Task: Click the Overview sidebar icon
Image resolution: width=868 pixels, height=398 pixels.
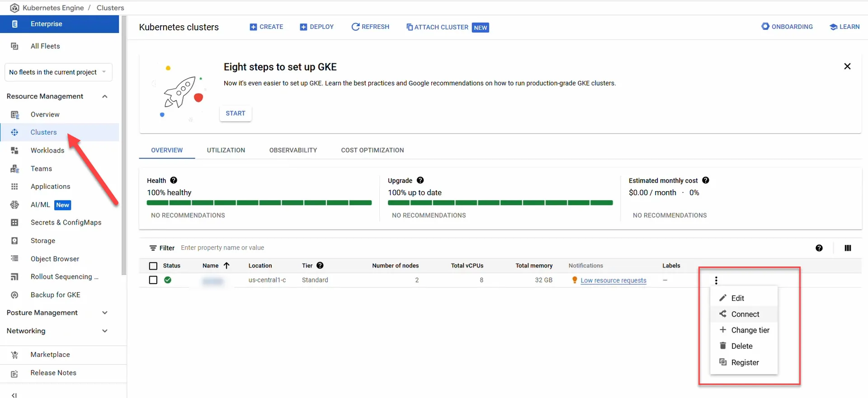Action: coord(14,115)
